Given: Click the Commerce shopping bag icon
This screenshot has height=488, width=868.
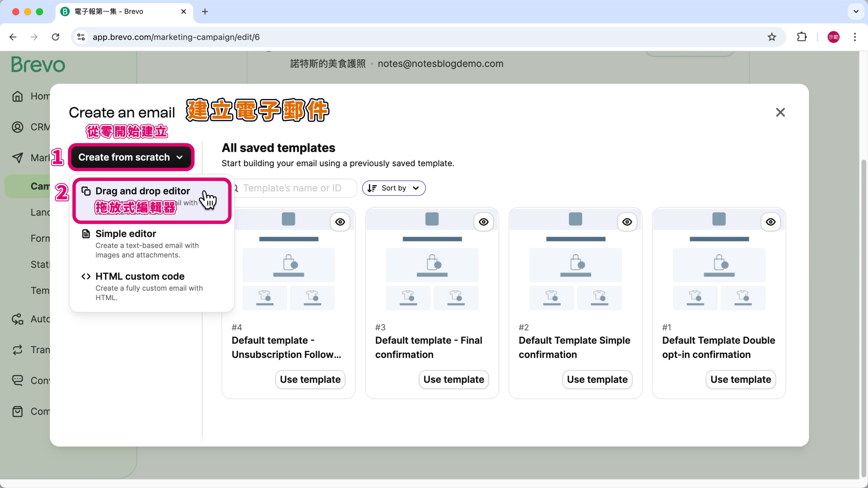Looking at the screenshot, I should coord(18,411).
